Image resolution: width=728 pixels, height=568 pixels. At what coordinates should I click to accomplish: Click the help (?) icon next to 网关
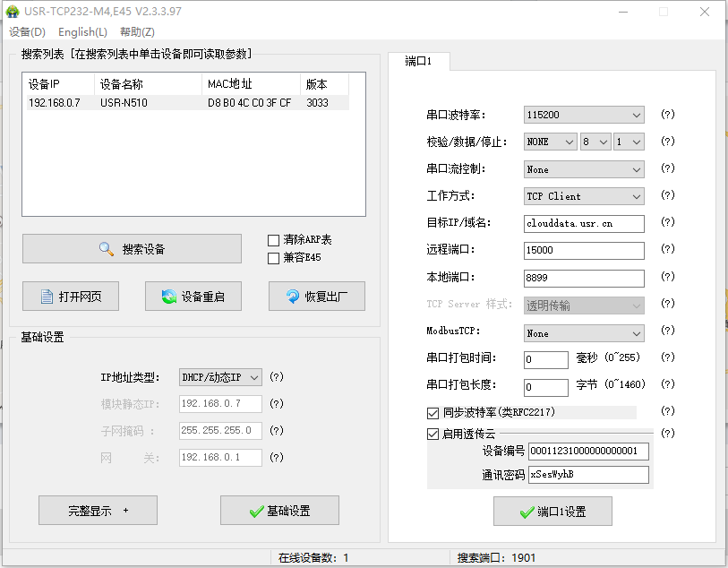[x=277, y=458]
